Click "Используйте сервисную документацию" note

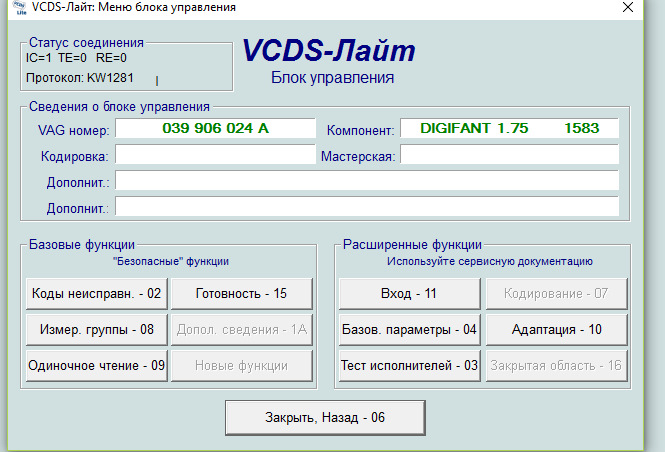[490, 261]
